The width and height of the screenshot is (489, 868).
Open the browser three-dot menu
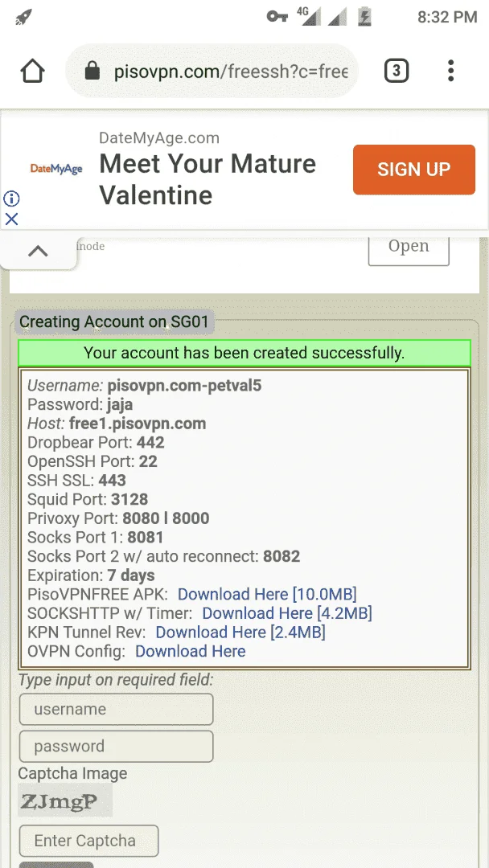(x=450, y=71)
